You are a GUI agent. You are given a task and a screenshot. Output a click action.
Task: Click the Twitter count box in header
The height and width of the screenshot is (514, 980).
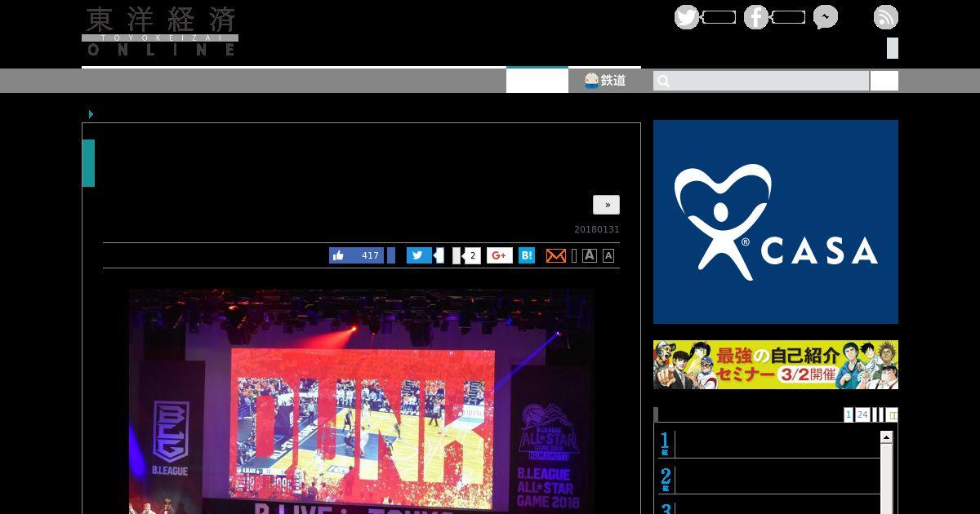(x=719, y=17)
